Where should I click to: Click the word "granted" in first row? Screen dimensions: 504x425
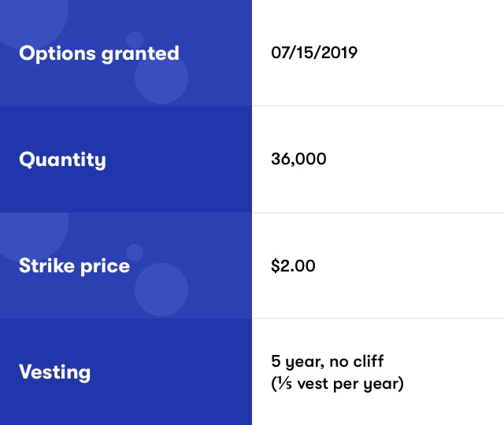[140, 54]
